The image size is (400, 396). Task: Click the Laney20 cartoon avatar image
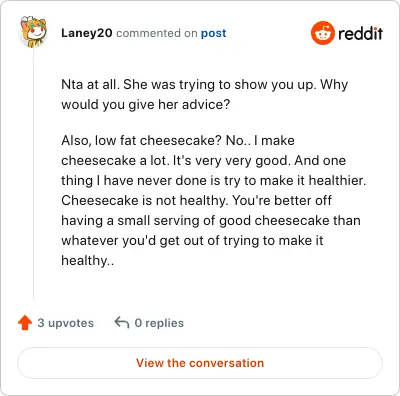pyautogui.click(x=33, y=32)
